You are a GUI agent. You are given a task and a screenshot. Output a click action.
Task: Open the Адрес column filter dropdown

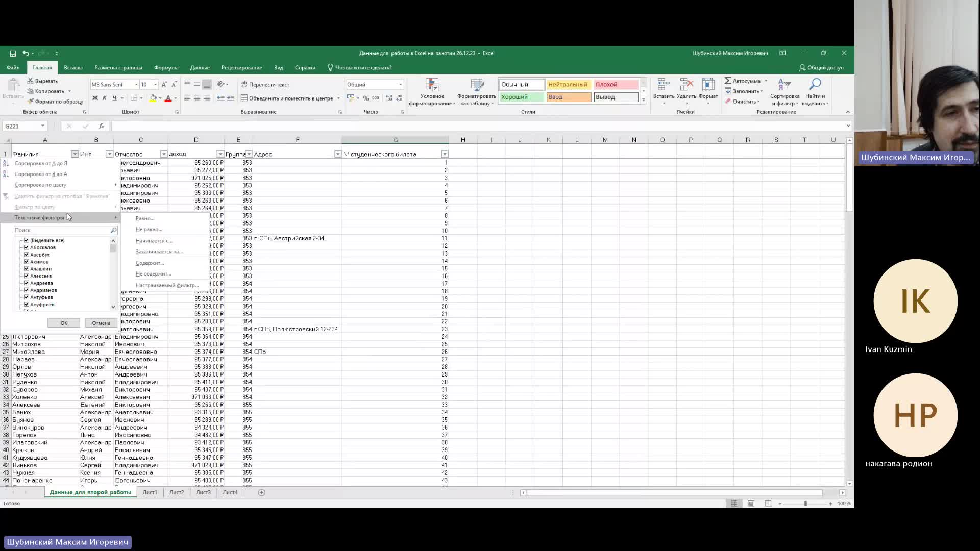[337, 154]
